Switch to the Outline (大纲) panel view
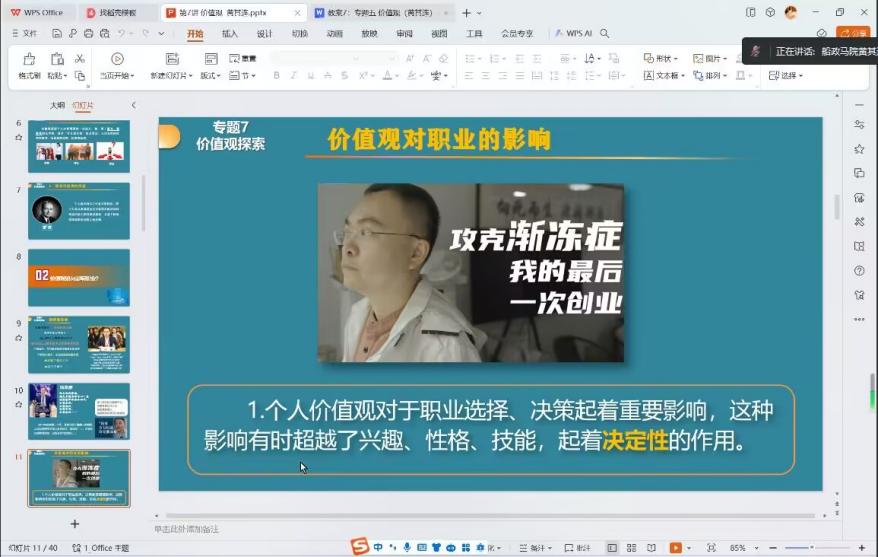The height and width of the screenshot is (557, 878). [x=58, y=105]
